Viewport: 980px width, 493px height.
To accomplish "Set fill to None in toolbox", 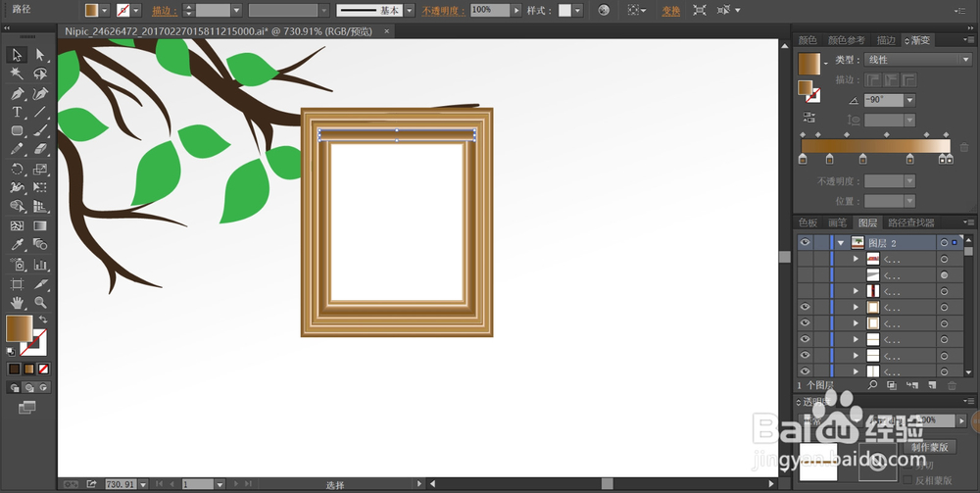I will 44,370.
